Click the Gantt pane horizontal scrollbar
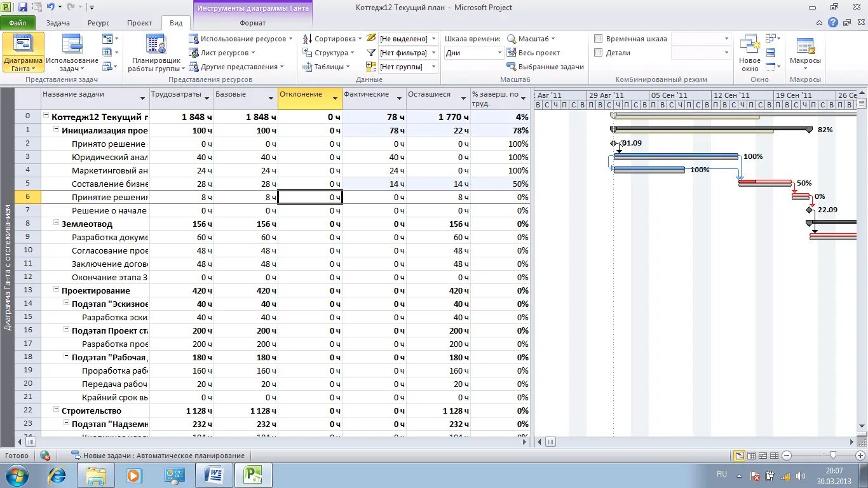 pyautogui.click(x=695, y=441)
